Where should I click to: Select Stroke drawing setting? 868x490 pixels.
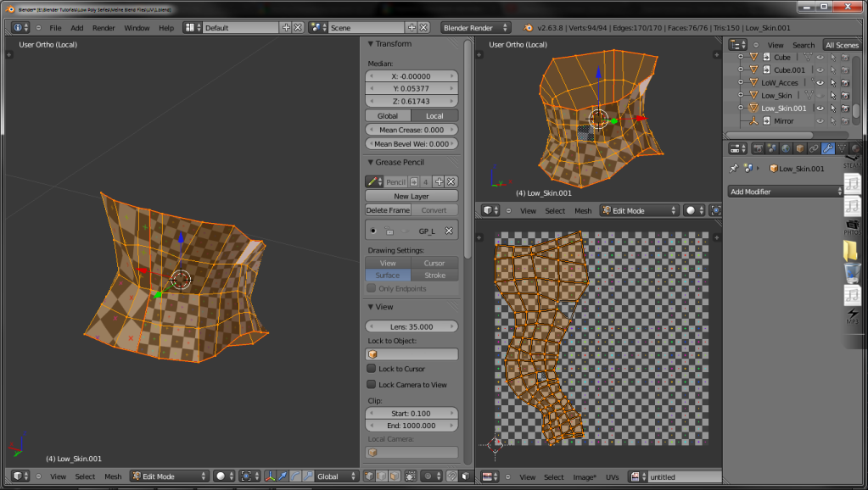[x=434, y=275]
